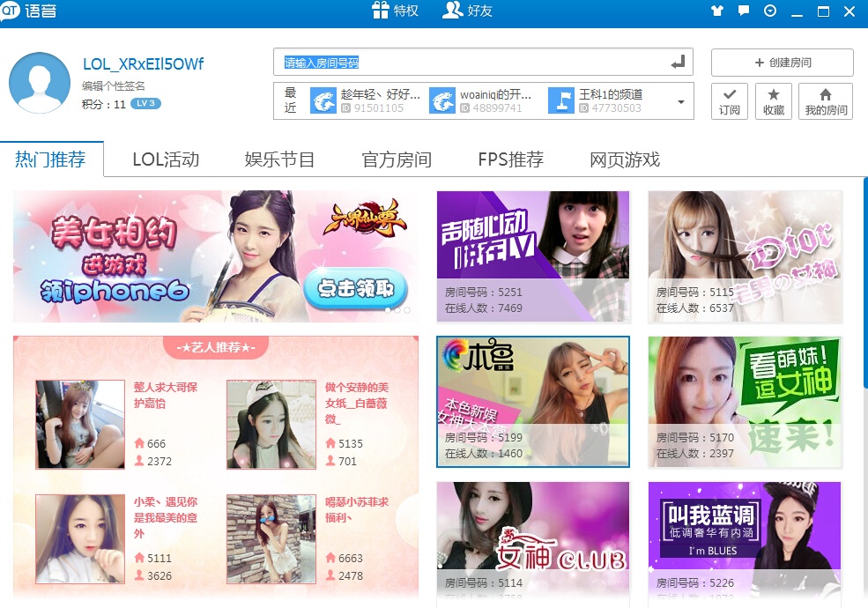Click artist name 整人求大哥保护嘉怡
The image size is (868, 608).
coord(166,396)
